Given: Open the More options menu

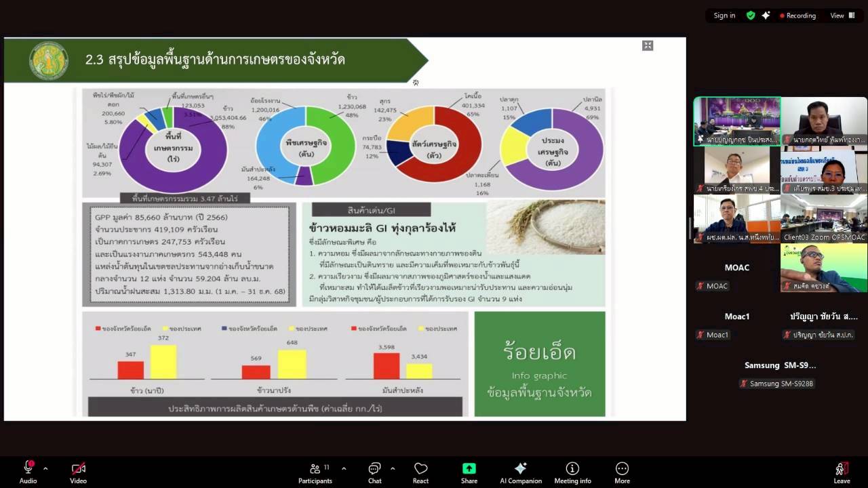Looking at the screenshot, I should (x=622, y=472).
